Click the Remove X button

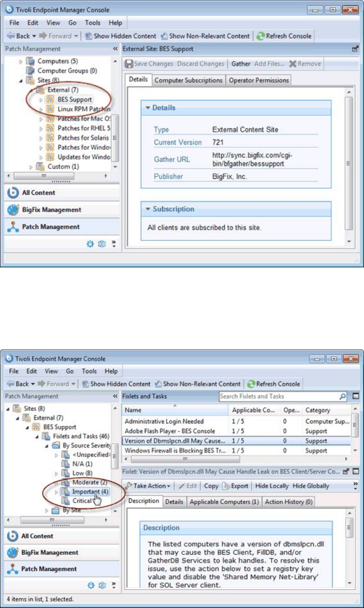click(304, 63)
